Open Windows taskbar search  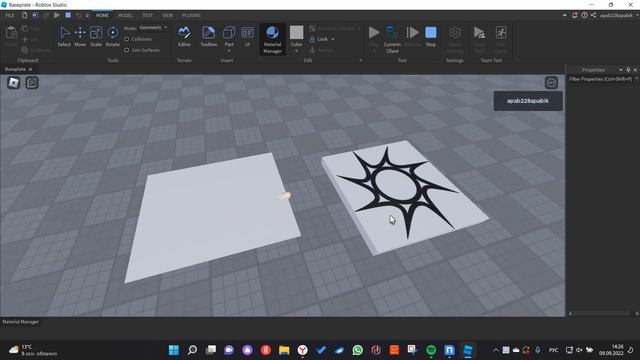[192, 350]
